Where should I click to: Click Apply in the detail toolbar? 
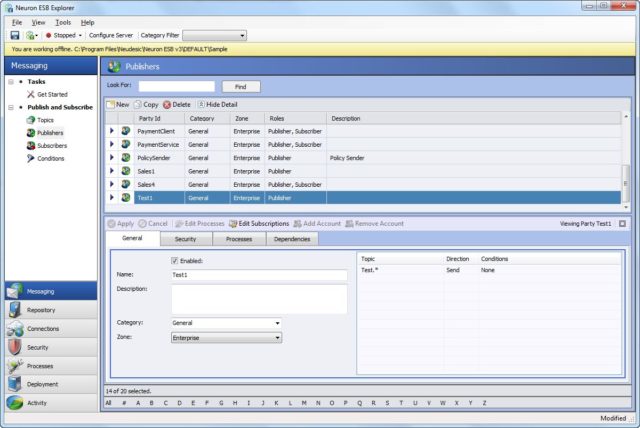pos(120,224)
